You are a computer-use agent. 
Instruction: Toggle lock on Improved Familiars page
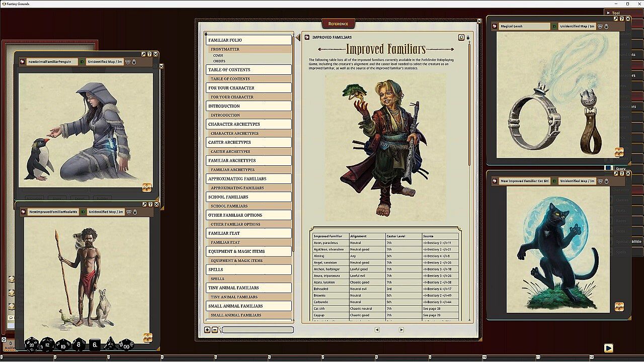click(x=468, y=37)
